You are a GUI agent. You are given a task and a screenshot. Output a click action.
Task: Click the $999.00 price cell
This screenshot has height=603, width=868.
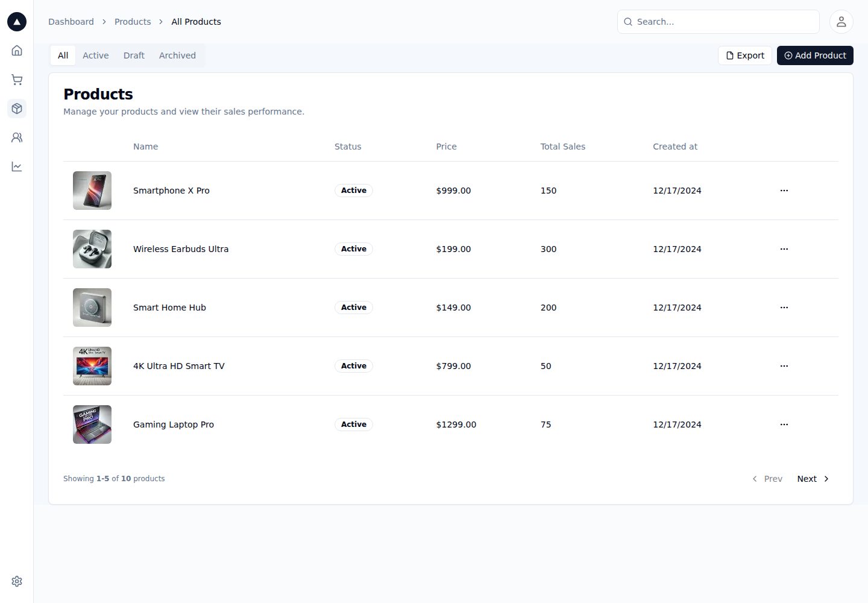click(453, 191)
